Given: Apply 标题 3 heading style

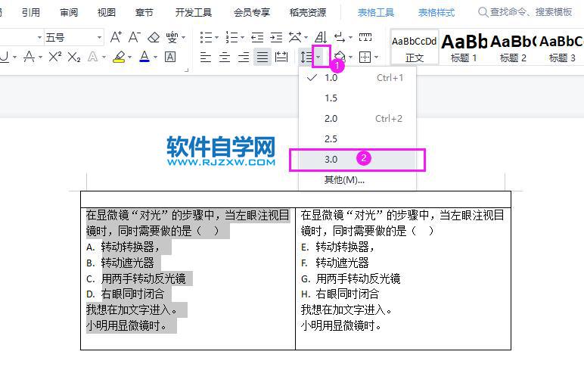Looking at the screenshot, I should (561, 48).
